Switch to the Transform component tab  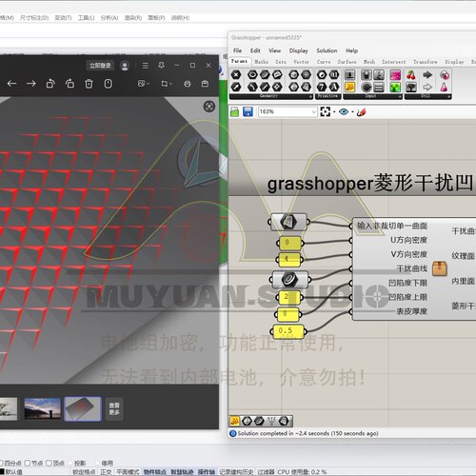pos(426,62)
